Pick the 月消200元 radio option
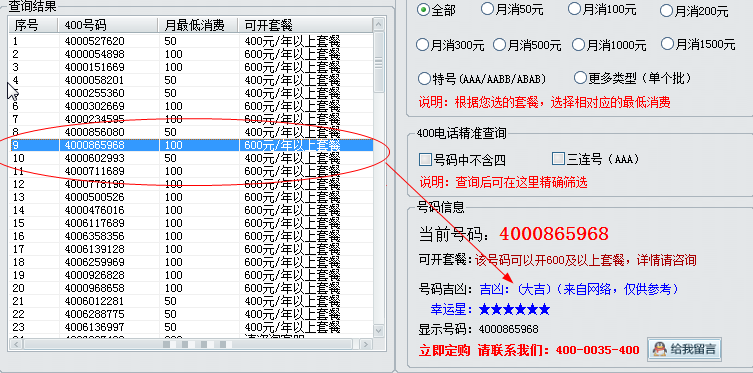The image size is (753, 373). coord(666,11)
